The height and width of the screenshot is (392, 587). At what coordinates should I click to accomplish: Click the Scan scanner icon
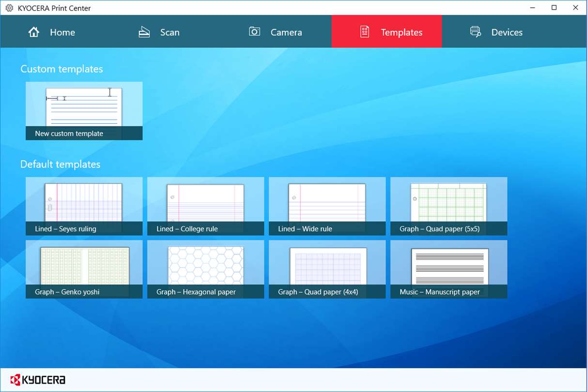[144, 32]
